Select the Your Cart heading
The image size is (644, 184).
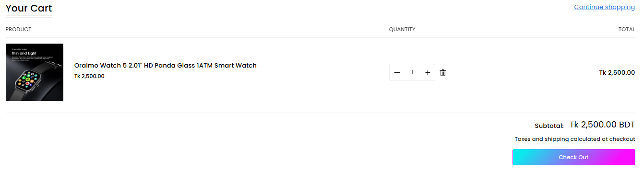(29, 8)
